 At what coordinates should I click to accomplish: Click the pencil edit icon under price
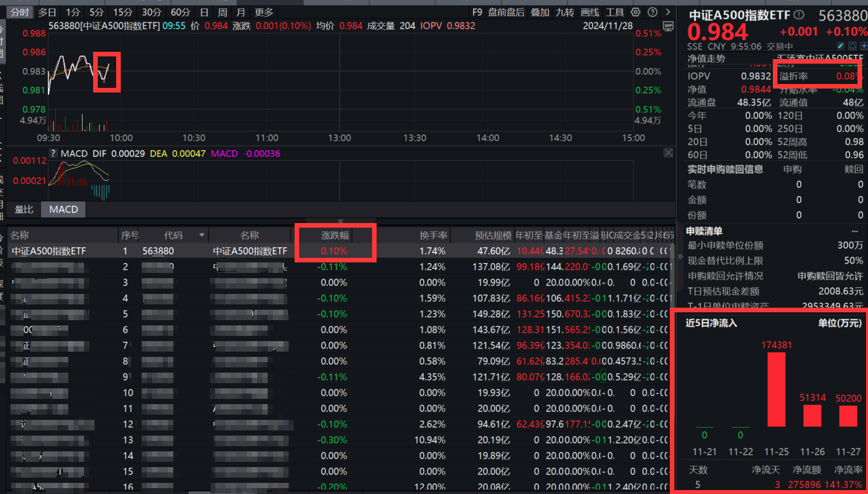click(840, 46)
